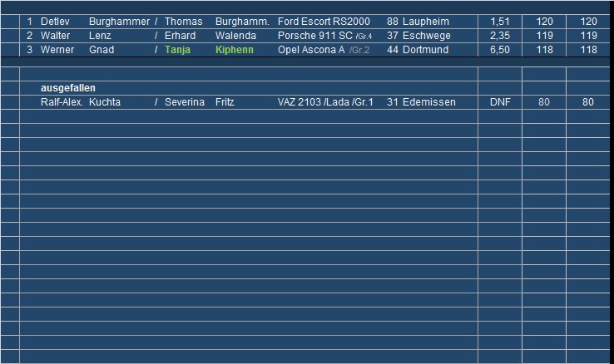Select the town Dortmund
Screen dimensions: 614x364
pos(425,50)
